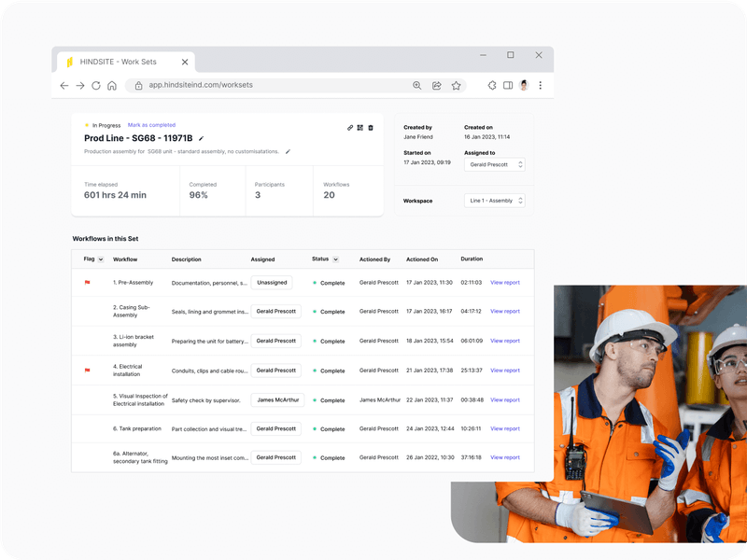
Task: Open the Workspace dropdown showing Line 1 - Assembly
Action: [495, 199]
